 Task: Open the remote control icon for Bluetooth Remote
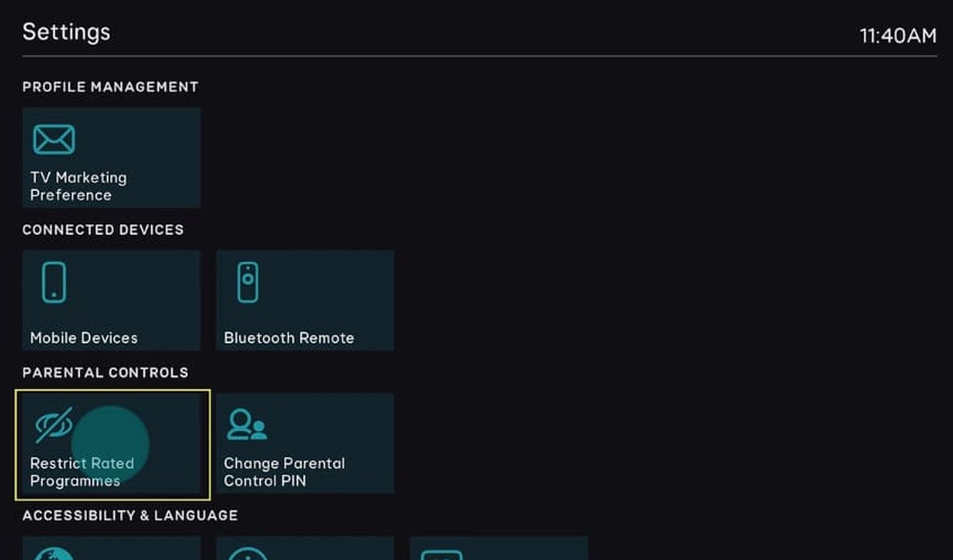coord(247,282)
